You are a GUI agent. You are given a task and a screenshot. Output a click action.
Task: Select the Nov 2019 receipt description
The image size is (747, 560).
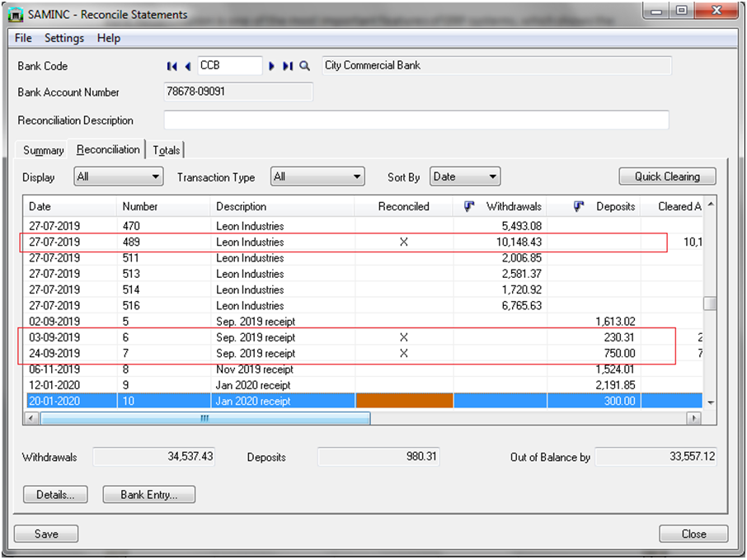[x=255, y=369]
